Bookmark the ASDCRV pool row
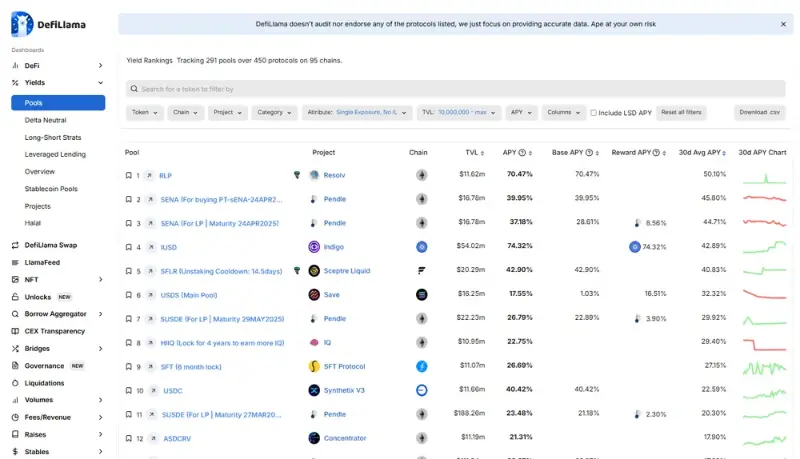 (x=129, y=439)
